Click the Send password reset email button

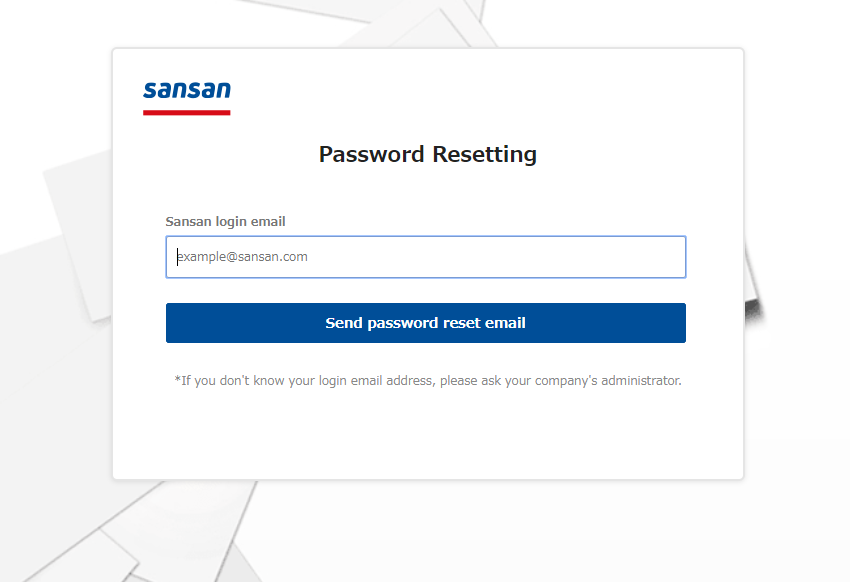426,323
